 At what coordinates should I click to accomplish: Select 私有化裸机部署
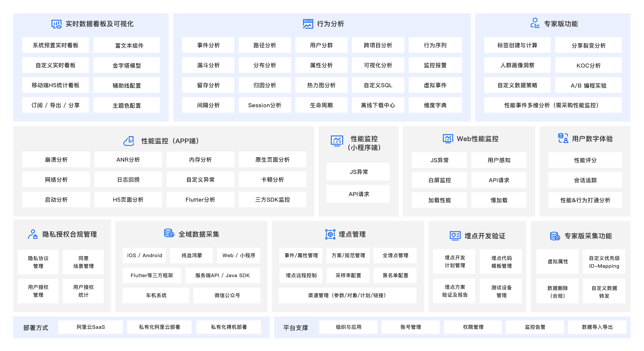(x=229, y=327)
